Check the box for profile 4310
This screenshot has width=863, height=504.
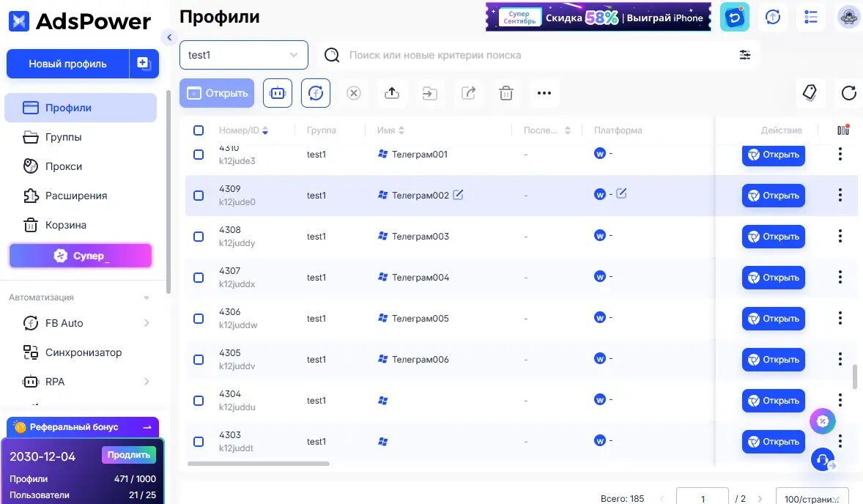click(x=199, y=155)
